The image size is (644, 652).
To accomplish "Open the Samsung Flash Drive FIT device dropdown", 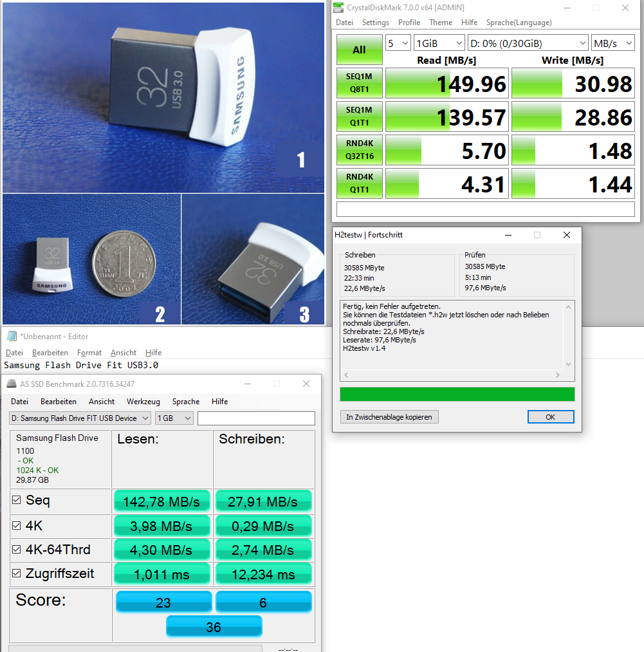I will tap(80, 418).
